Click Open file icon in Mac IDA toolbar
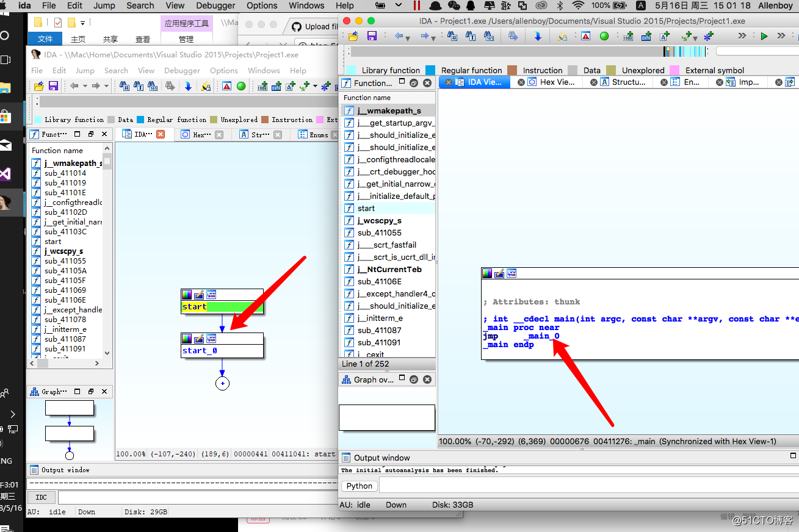Viewport: 799px width, 532px height. coord(353,36)
